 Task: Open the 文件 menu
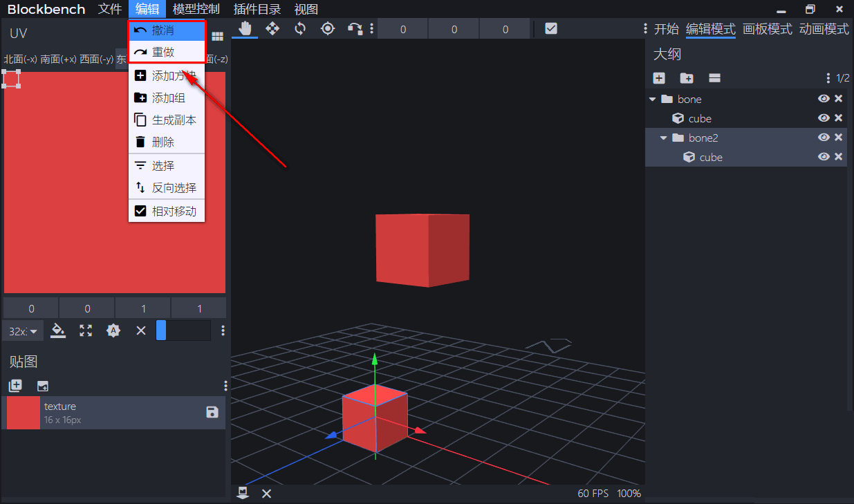click(x=110, y=9)
